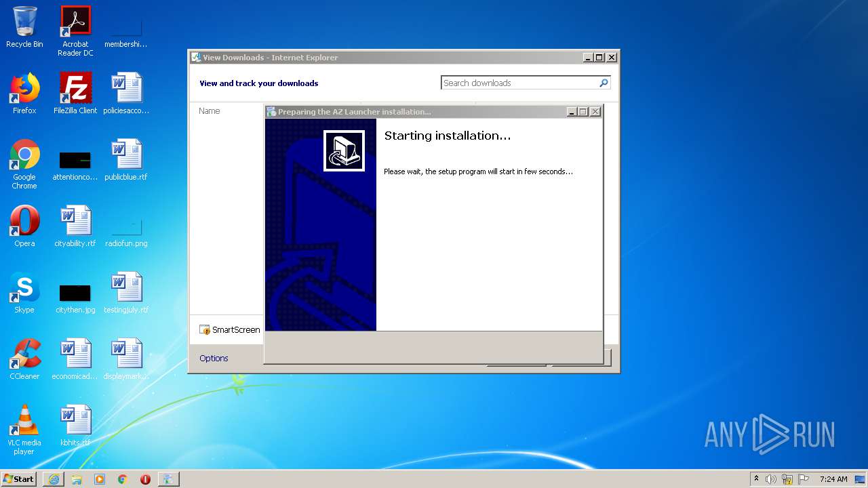Click the installer setup graphic icon
The image size is (868, 488).
point(344,150)
